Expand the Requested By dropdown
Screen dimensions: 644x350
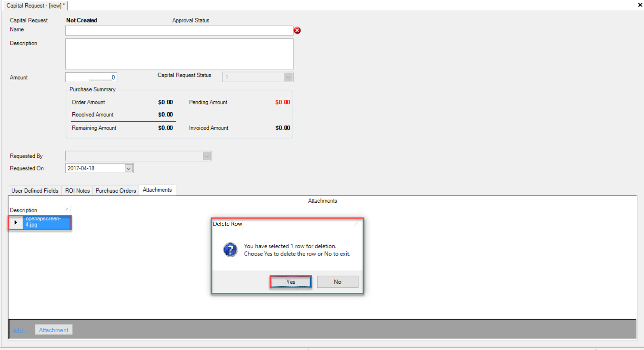tap(207, 156)
